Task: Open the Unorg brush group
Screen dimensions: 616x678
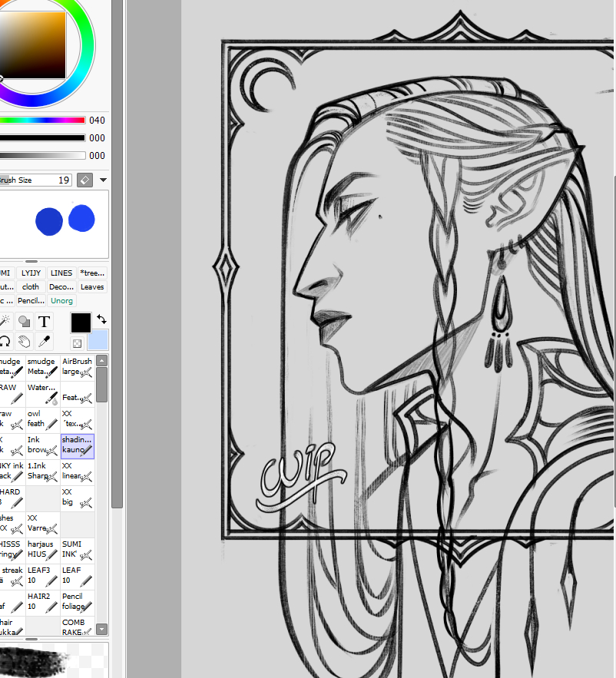Action: tap(62, 301)
